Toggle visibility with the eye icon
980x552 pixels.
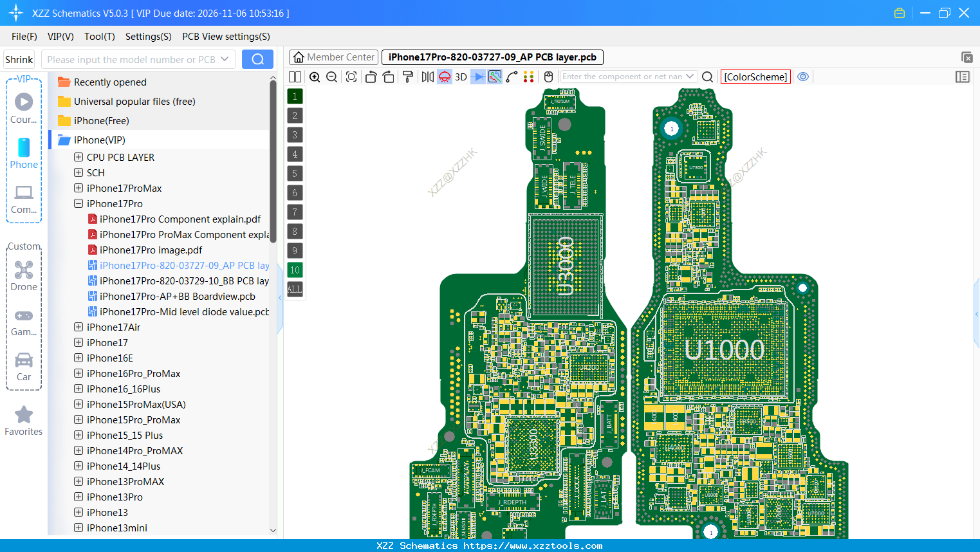tap(803, 77)
